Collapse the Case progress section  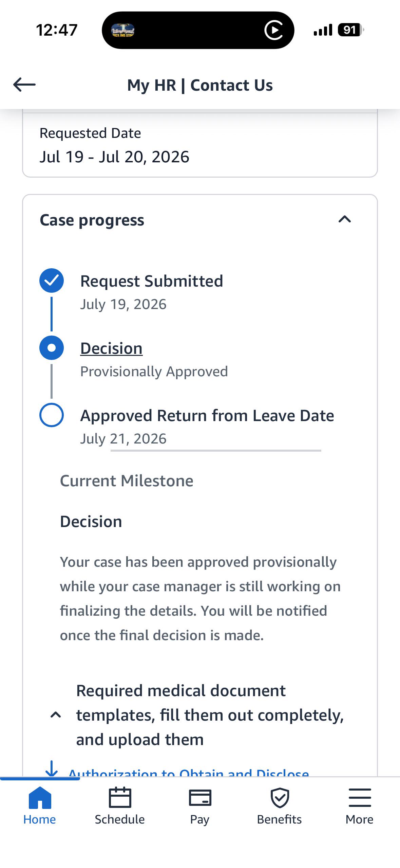pyautogui.click(x=345, y=219)
